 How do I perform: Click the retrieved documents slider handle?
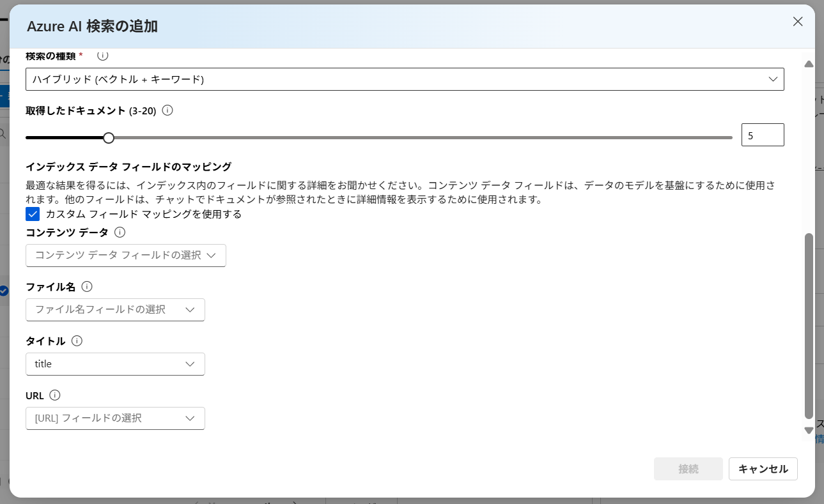coord(109,137)
